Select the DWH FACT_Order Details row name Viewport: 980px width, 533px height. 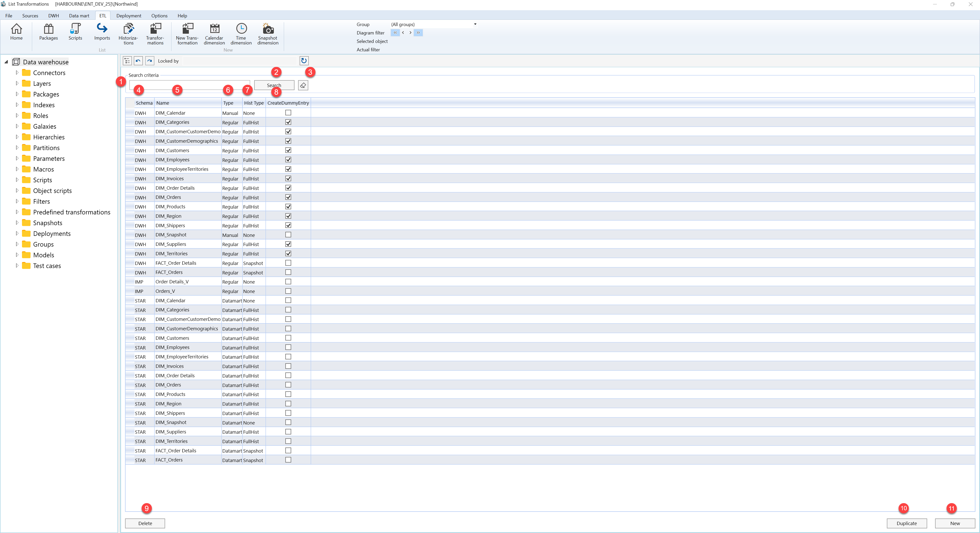click(176, 263)
